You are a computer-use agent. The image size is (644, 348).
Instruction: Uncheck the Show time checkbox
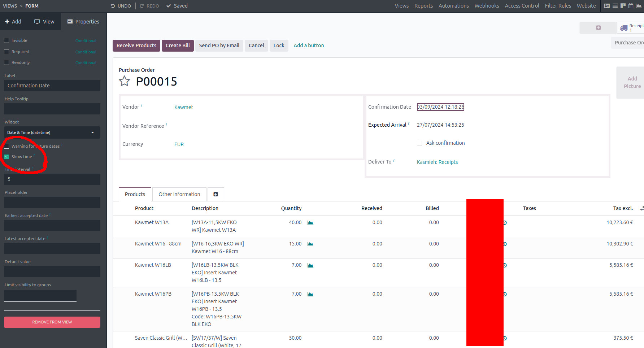coord(6,157)
